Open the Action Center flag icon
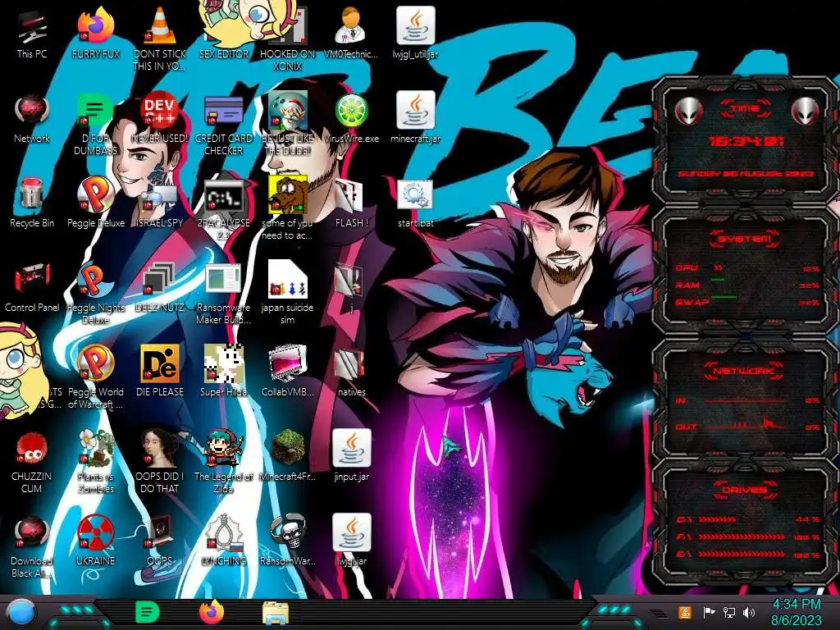The height and width of the screenshot is (630, 840). click(x=709, y=612)
